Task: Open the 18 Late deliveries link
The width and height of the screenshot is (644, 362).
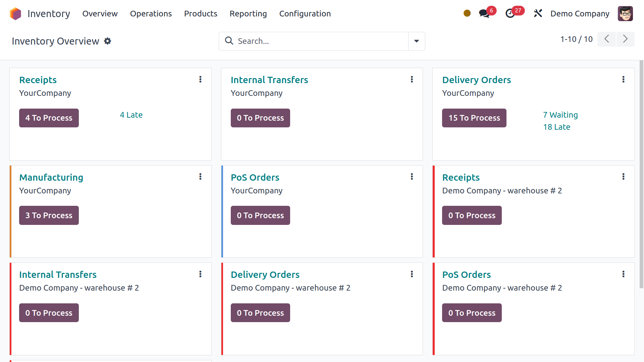Action: [x=556, y=127]
